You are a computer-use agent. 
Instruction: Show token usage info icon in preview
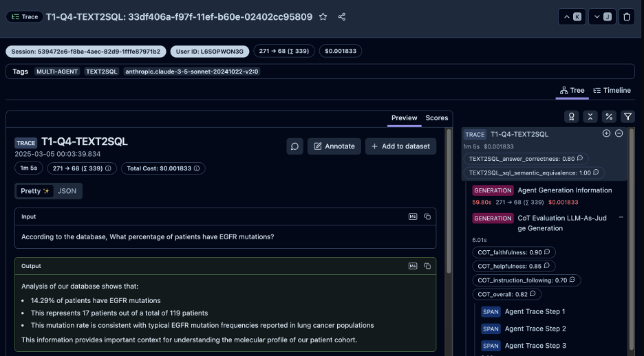(108, 168)
